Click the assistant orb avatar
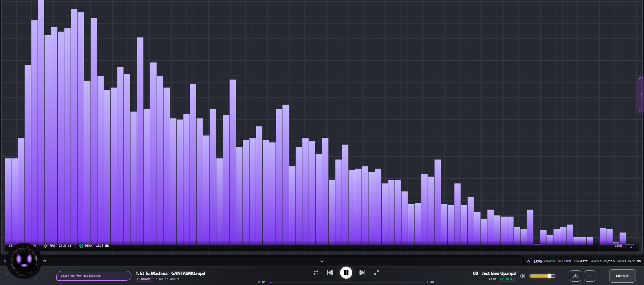This screenshot has width=644, height=285. coord(24,261)
